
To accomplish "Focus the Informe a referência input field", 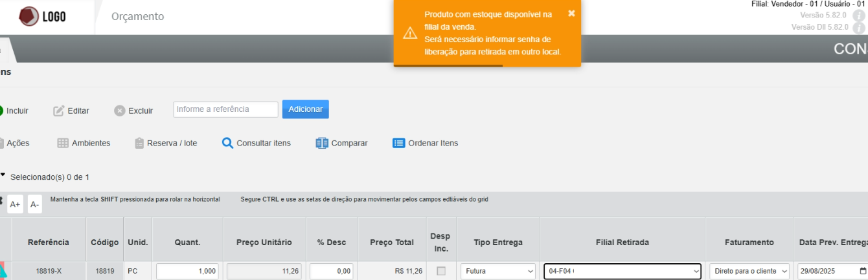I will (225, 109).
